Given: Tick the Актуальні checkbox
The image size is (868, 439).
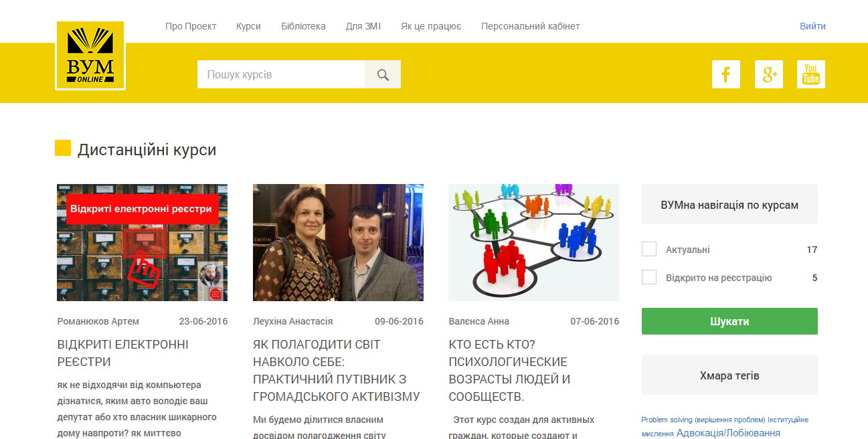Looking at the screenshot, I should 649,249.
